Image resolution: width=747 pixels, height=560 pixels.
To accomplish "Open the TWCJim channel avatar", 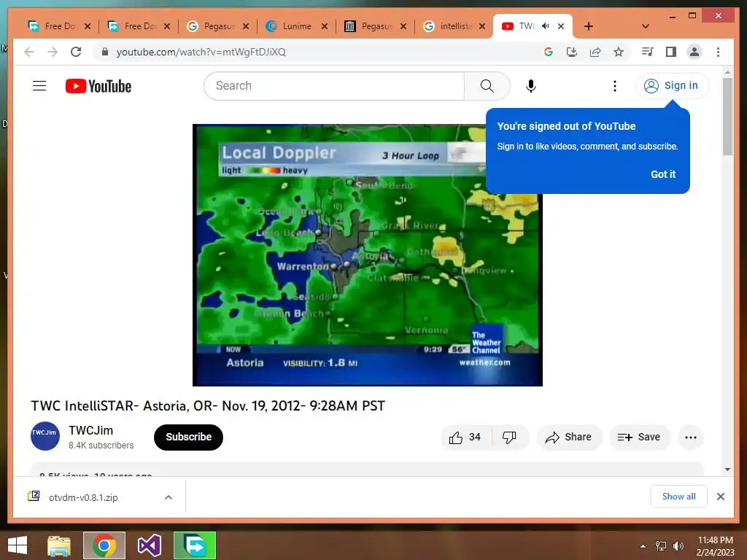I will click(x=45, y=436).
